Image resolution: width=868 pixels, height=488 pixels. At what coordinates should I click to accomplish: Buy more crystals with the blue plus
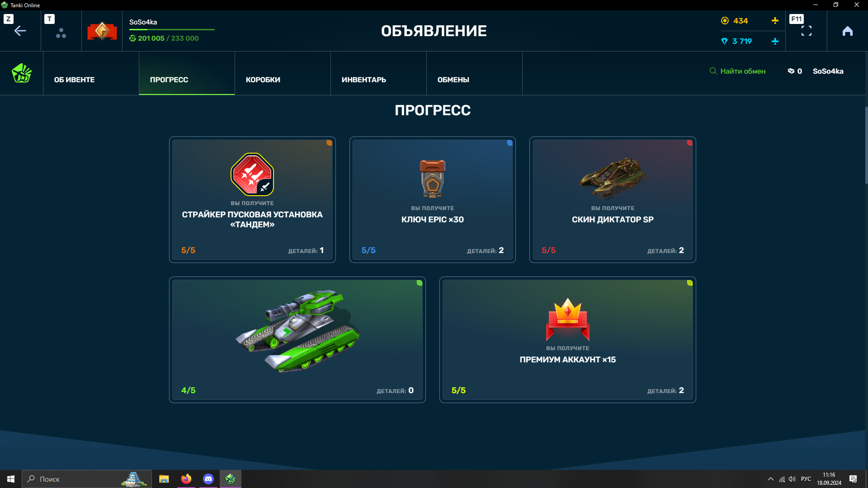pyautogui.click(x=775, y=41)
